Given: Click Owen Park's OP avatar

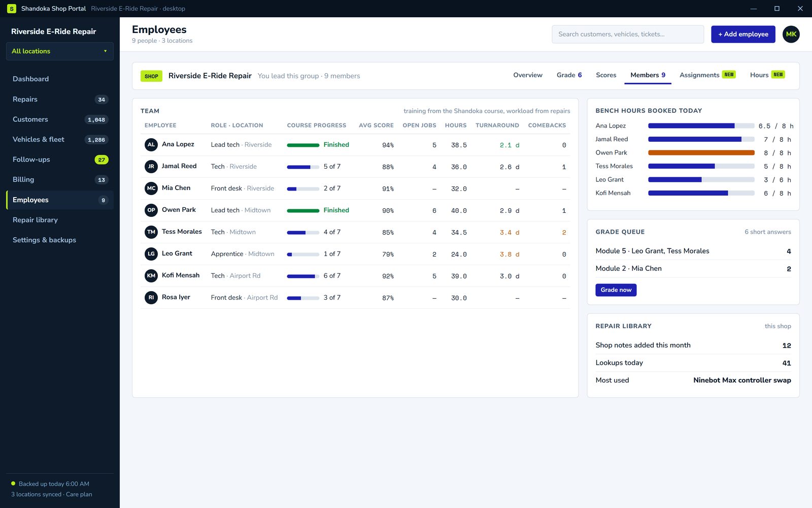Looking at the screenshot, I should 151,210.
